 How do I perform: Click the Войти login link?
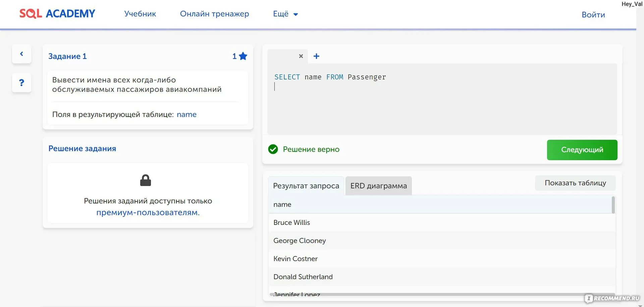593,15
